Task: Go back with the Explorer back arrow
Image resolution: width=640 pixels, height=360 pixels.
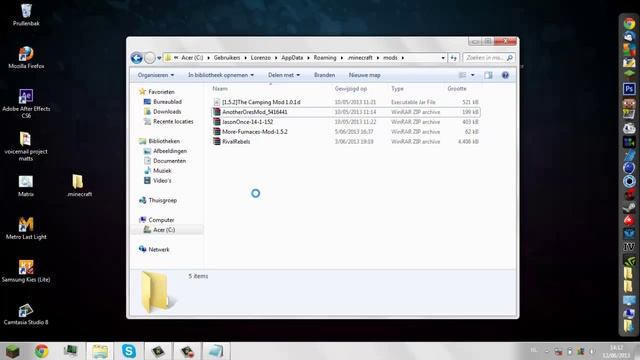Action: pos(137,58)
